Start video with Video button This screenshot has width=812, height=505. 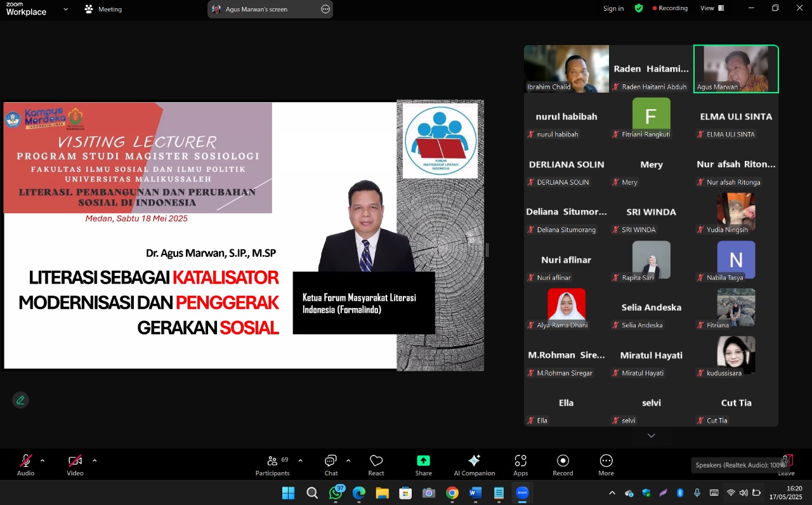(x=75, y=464)
